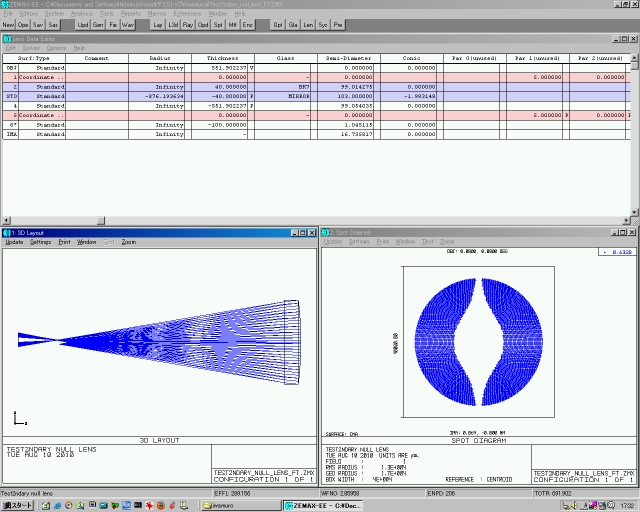Select the IMA surface row label
640x512 pixels.
click(x=11, y=134)
